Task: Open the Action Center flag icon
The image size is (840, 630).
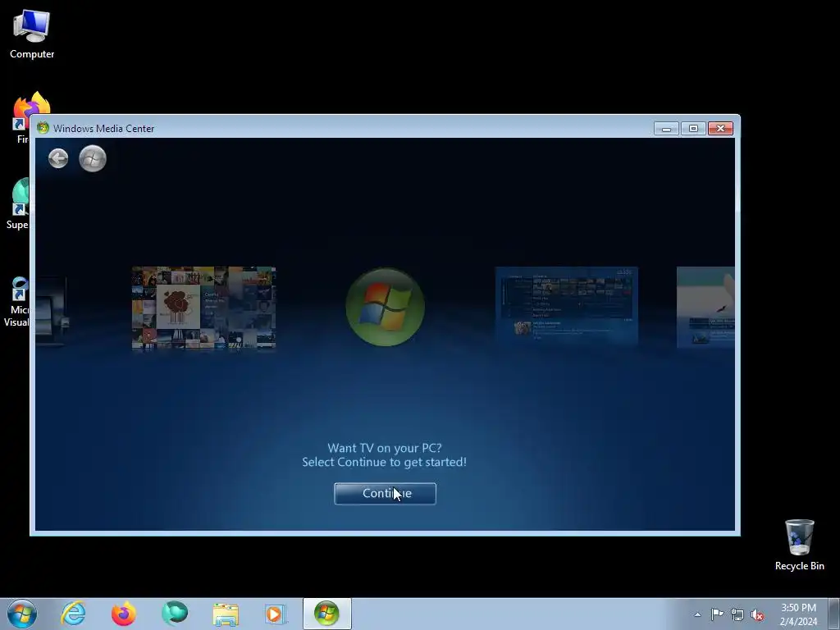Action: [717, 614]
